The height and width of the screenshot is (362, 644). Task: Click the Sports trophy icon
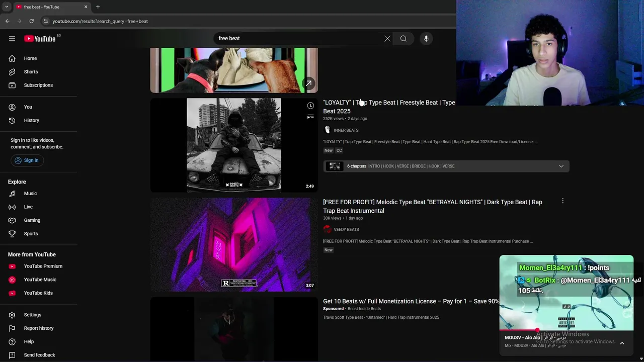12,234
